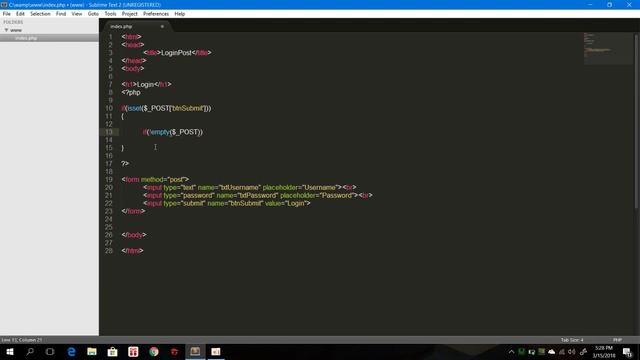This screenshot has width=640, height=360.
Task: Open File Explorer from taskbar
Action: tap(92, 351)
